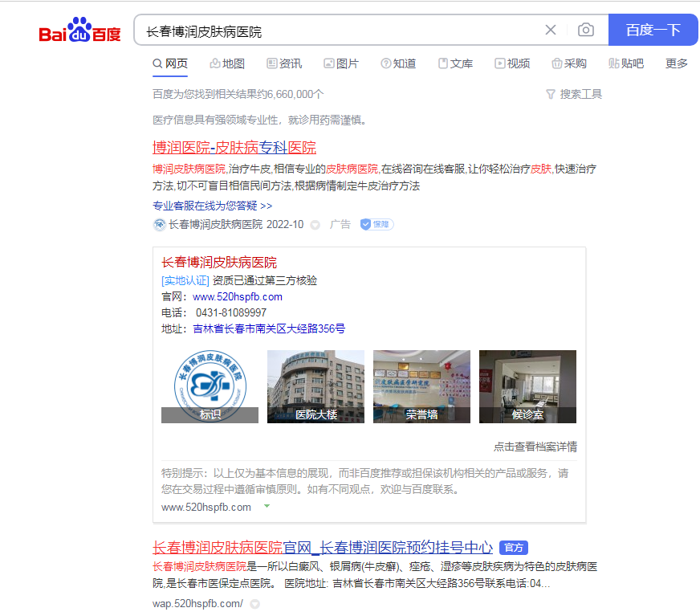Screen dimensions: 700x616
Task: Open the 标识 logo thumbnail
Action: [x=210, y=386]
